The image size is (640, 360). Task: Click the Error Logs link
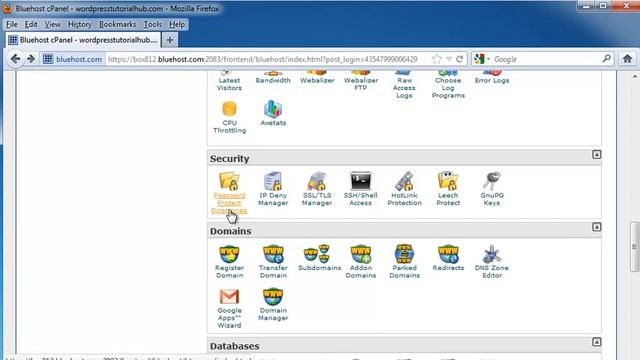(x=492, y=80)
